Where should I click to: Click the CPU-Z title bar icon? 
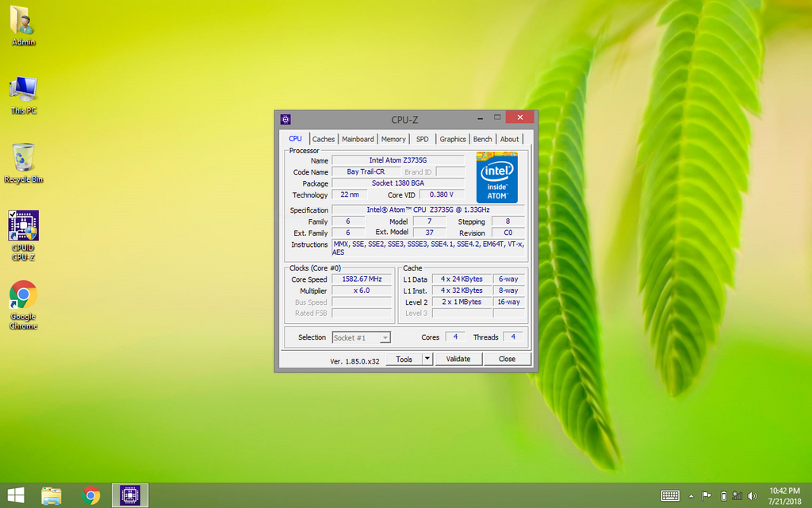point(285,119)
